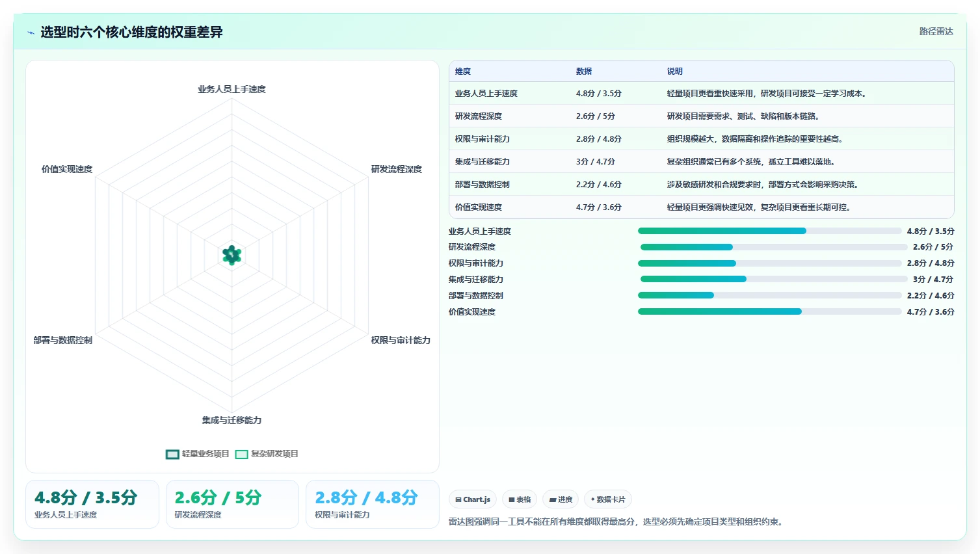Click the 集成与迁移能力 progress bar
This screenshot has width=980, height=554.
pos(774,279)
